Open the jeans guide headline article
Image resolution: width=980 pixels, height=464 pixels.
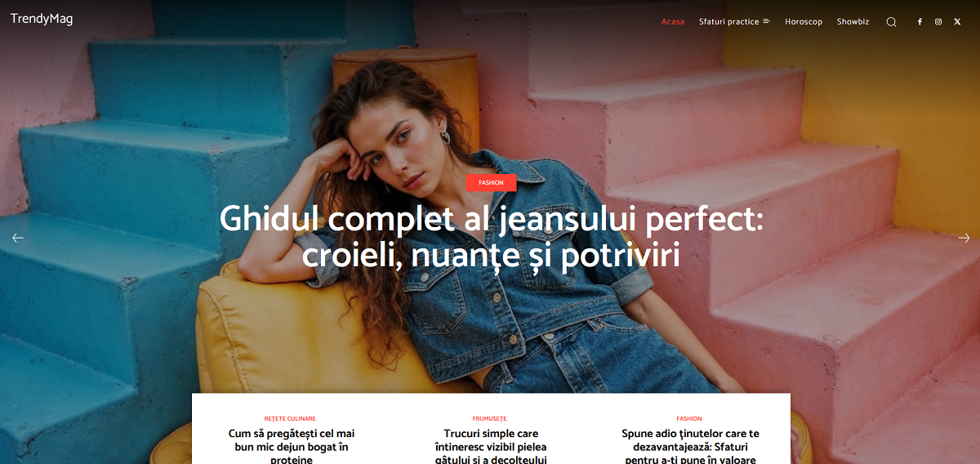[491, 238]
